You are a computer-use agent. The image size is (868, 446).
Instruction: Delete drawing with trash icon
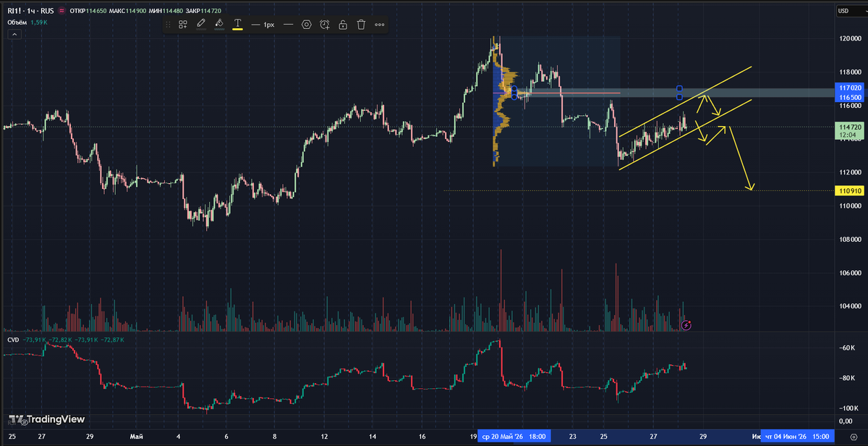361,25
